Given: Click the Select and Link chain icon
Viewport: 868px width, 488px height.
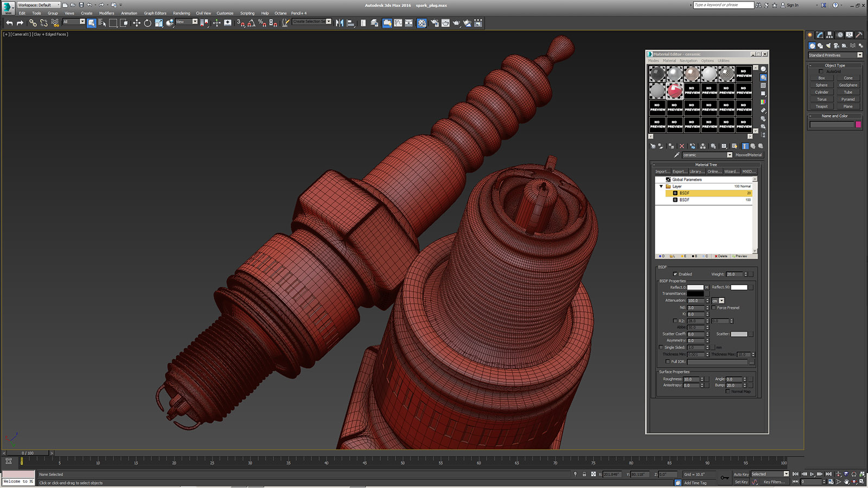Looking at the screenshot, I should (x=33, y=23).
